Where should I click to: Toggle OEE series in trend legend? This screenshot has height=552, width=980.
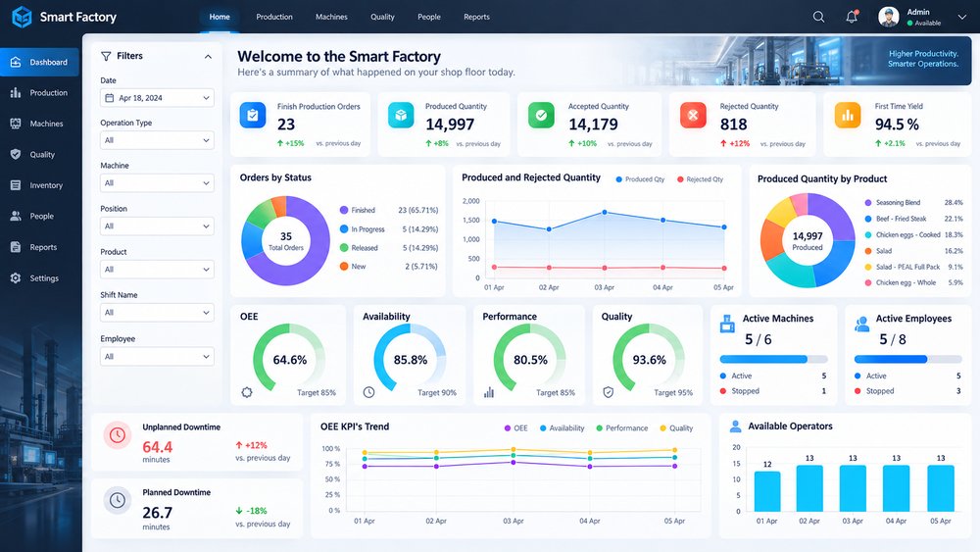[516, 428]
